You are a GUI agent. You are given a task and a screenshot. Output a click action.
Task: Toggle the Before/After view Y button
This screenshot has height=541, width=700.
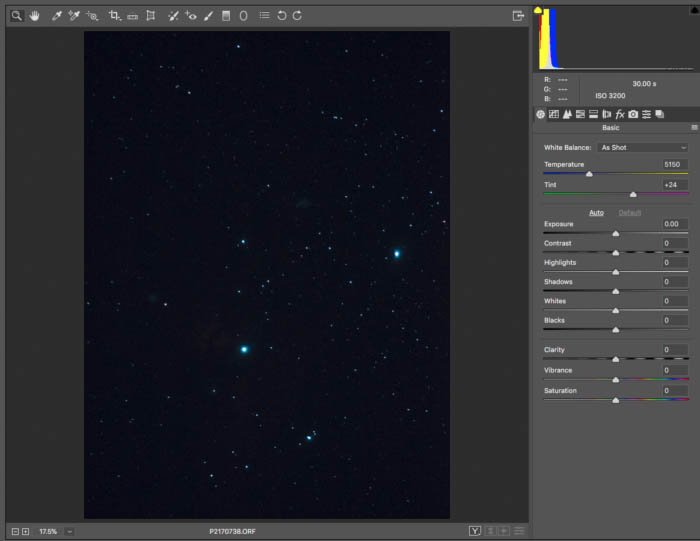click(x=475, y=531)
